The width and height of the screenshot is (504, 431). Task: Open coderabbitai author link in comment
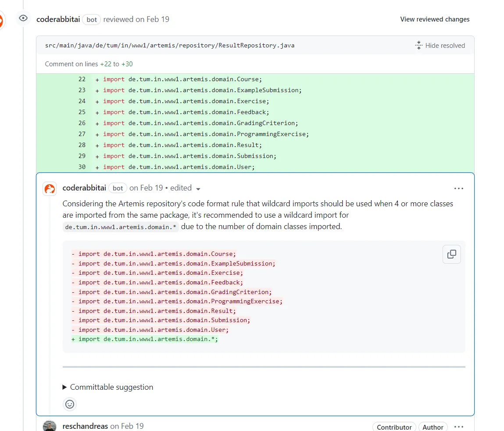click(x=84, y=188)
